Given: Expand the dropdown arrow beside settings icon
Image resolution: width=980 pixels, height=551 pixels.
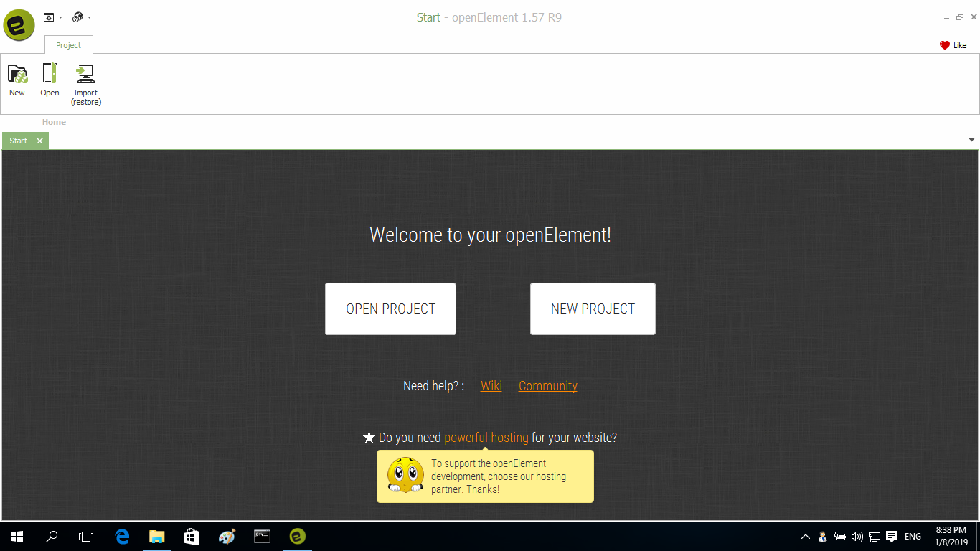Looking at the screenshot, I should [x=61, y=17].
